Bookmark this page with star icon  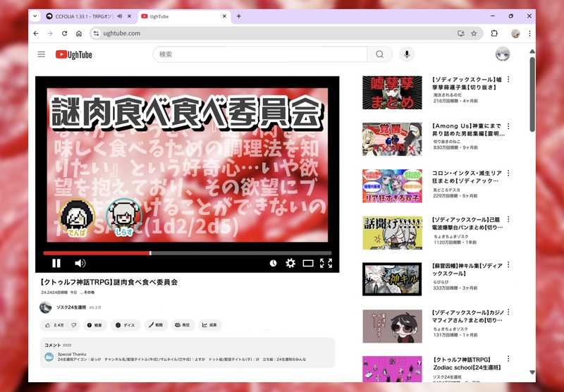tap(474, 33)
